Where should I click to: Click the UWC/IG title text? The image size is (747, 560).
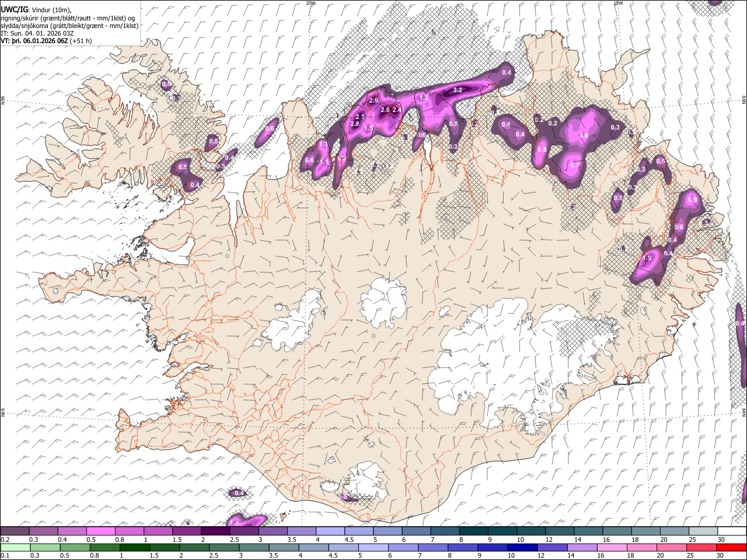tap(14, 9)
